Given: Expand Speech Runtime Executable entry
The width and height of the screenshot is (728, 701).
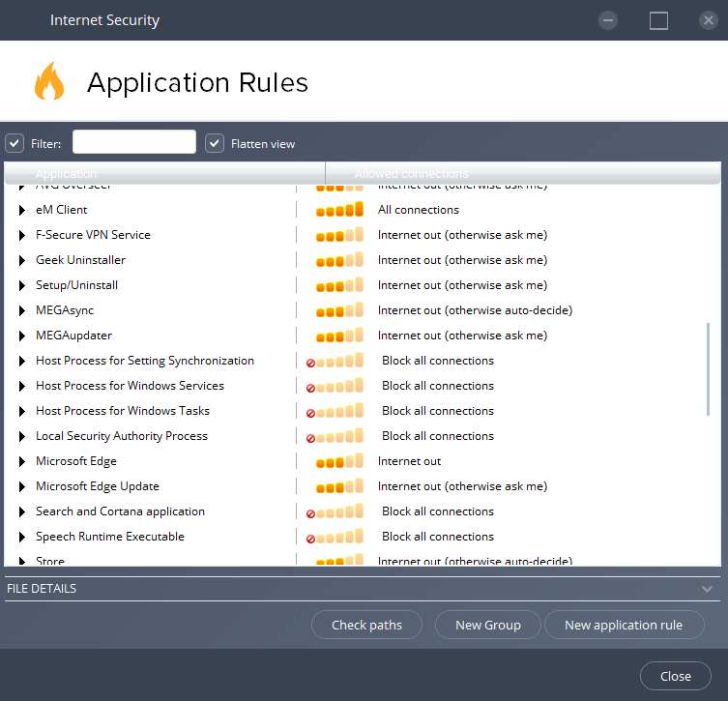Looking at the screenshot, I should [22, 537].
